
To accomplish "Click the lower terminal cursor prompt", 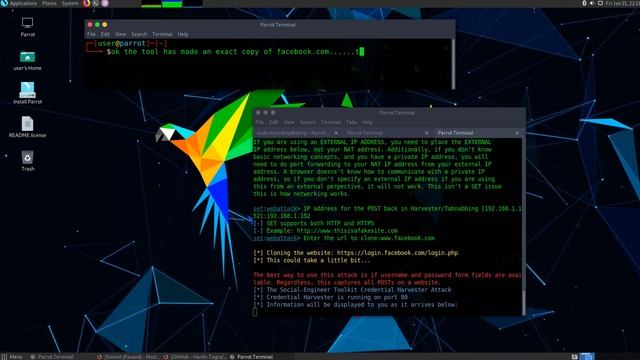I will click(x=255, y=312).
